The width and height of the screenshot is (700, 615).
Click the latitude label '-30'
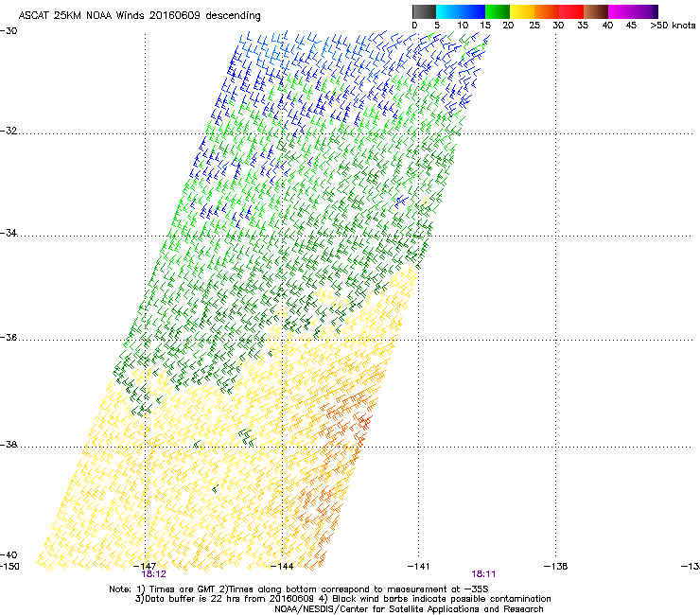point(9,31)
